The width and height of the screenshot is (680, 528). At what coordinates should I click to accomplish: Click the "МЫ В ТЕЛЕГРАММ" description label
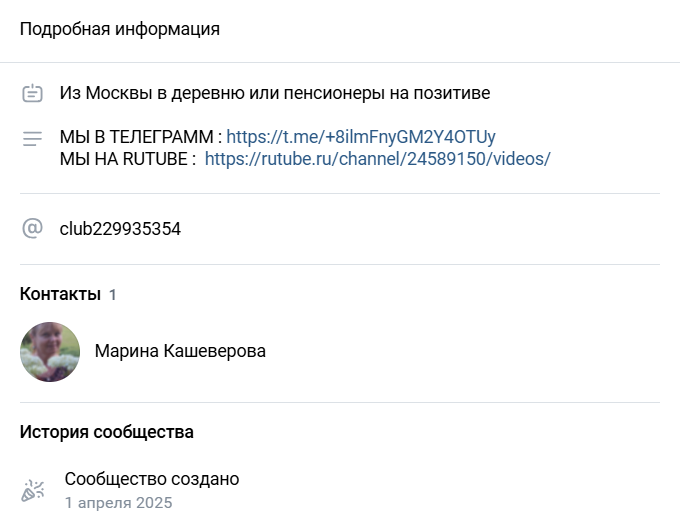(x=140, y=136)
